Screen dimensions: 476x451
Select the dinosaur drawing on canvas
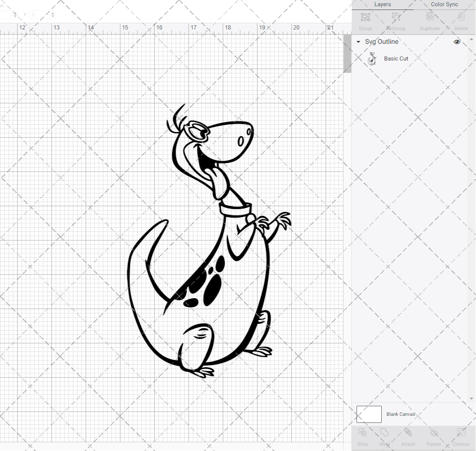point(209,241)
